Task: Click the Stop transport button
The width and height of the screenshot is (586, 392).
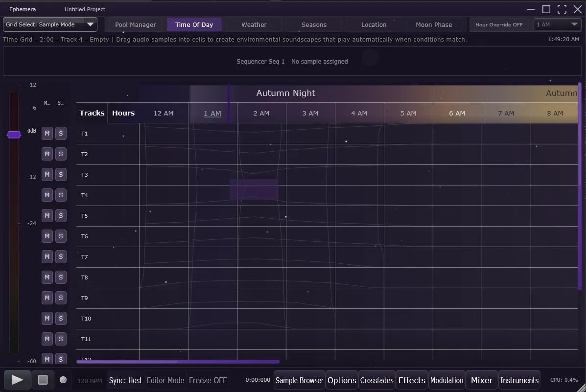Action: click(43, 379)
